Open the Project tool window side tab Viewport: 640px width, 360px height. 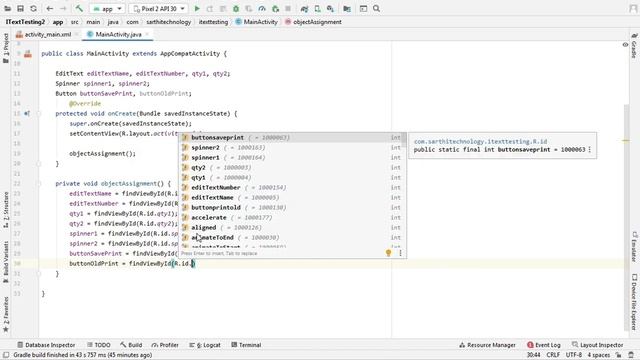(6, 48)
